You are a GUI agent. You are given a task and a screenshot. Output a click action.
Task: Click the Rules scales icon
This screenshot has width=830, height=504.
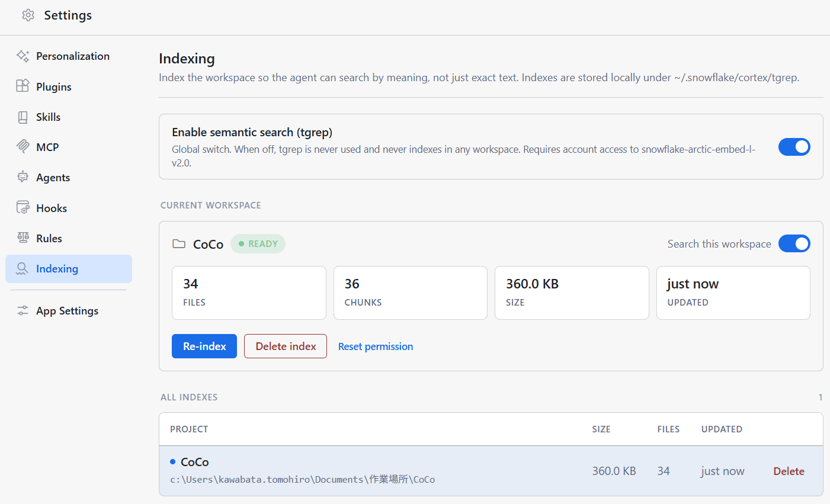pyautogui.click(x=23, y=238)
